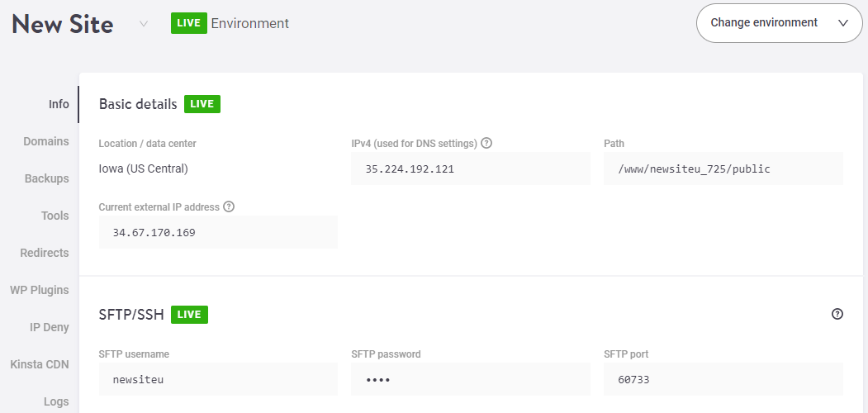Open the Redirects tab
Screen dimensions: 868x413
pyautogui.click(x=45, y=253)
